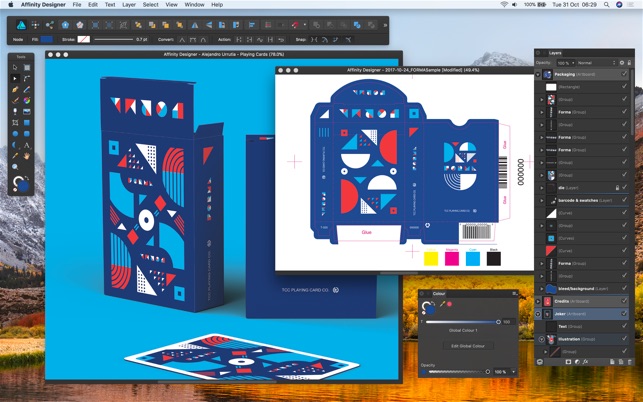Screen dimensions: 643x402
Task: Open the Alignment toolbar icon
Action: (252, 25)
